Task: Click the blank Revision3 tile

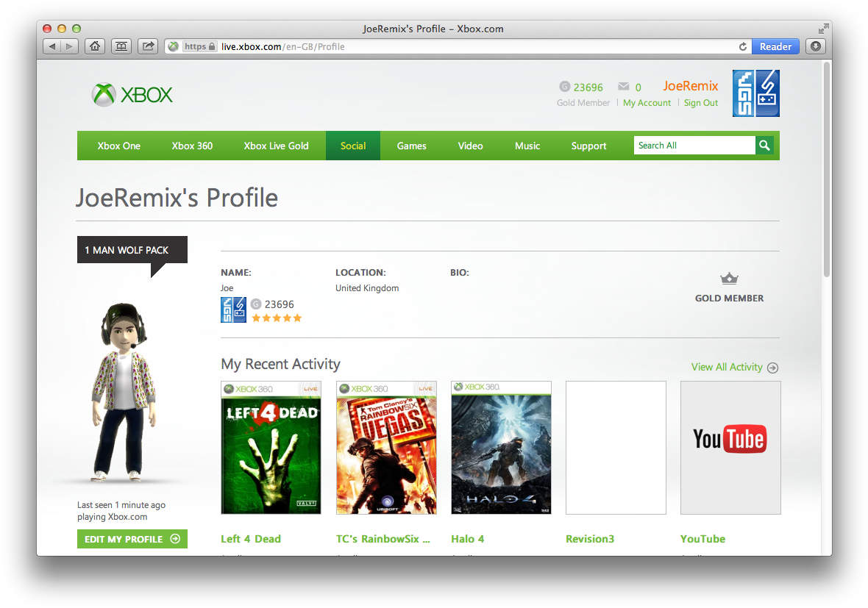Action: 616,448
